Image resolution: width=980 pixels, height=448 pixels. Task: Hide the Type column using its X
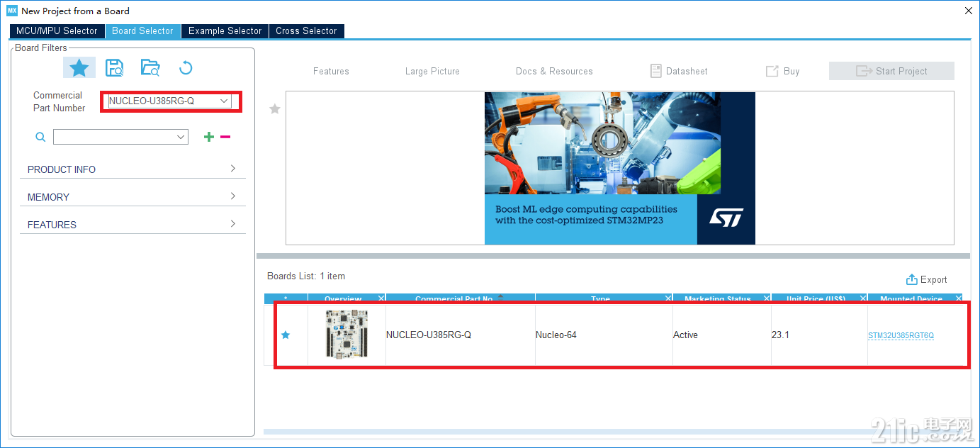point(668,298)
